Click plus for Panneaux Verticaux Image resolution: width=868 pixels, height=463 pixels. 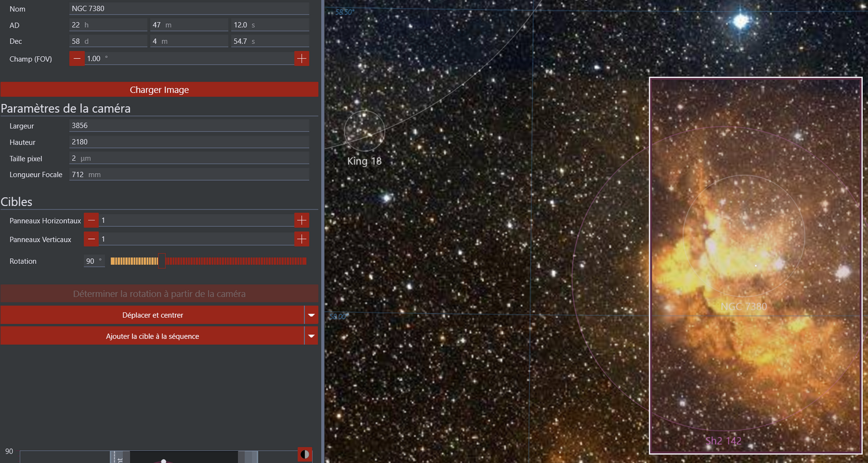click(x=301, y=239)
